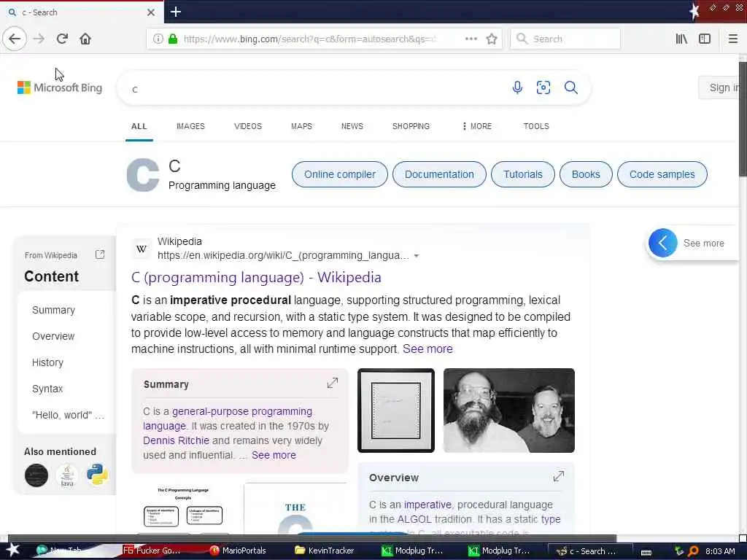Click the Books chip
Screen dimensions: 747x560
[586, 174]
